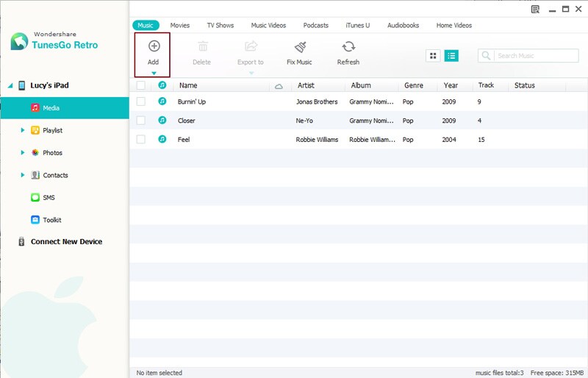Click the search magnifier icon
The image size is (588, 378).
pos(486,56)
